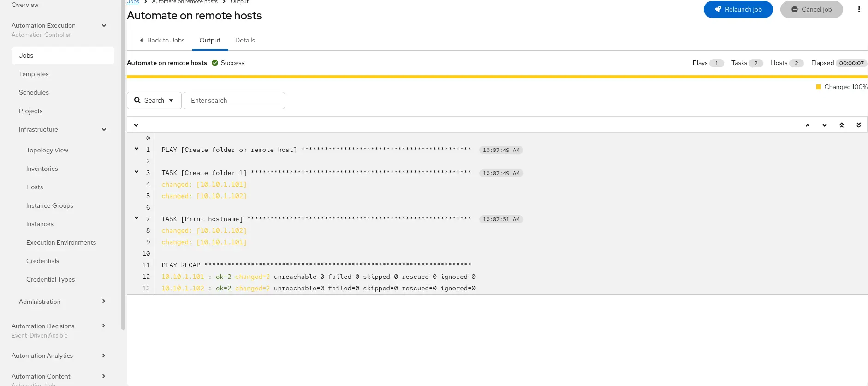Click the scroll to last output double-chevron icon
This screenshot has width=868, height=386.
click(x=858, y=125)
